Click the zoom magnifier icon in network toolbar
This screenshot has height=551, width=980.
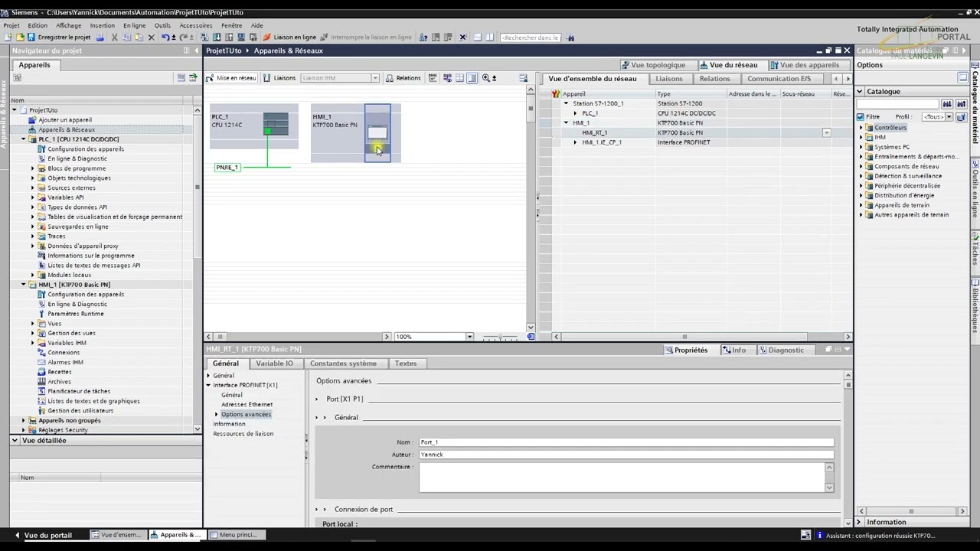pyautogui.click(x=486, y=78)
